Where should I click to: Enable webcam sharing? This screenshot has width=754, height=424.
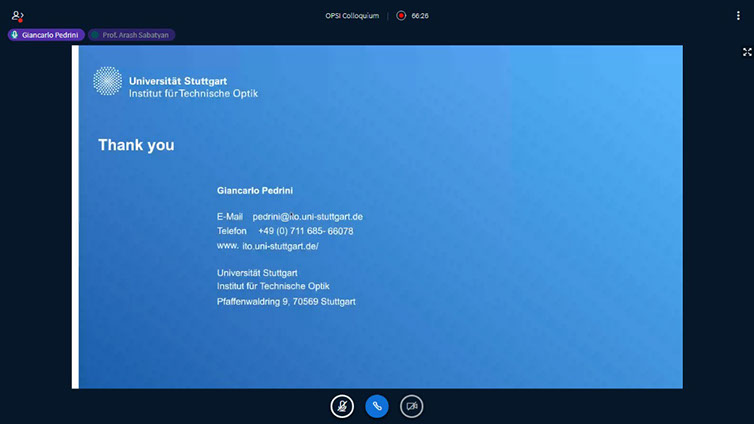click(x=411, y=406)
